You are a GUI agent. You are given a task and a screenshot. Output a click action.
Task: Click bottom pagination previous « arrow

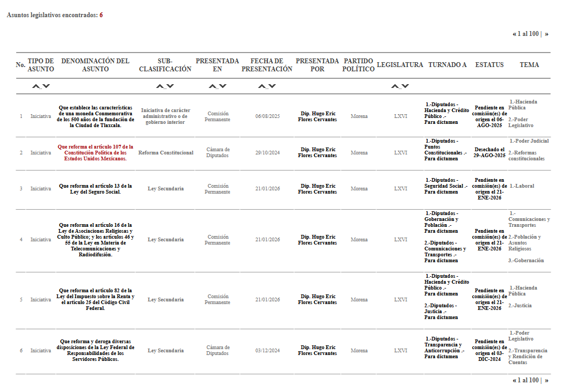pos(514,380)
